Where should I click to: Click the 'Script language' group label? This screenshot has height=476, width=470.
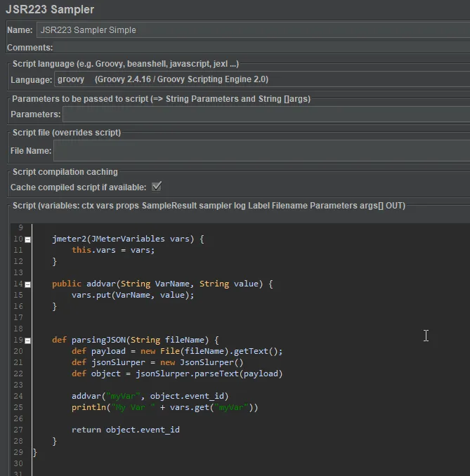point(126,64)
